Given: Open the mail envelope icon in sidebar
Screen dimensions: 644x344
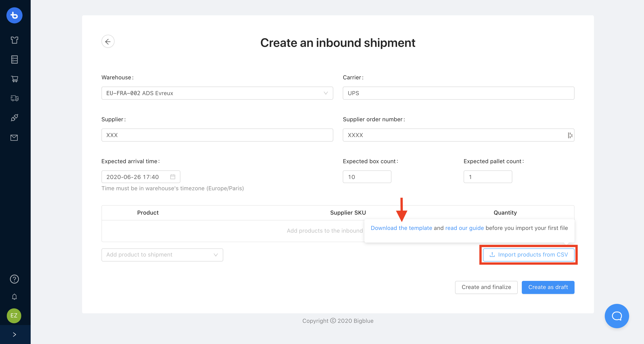Looking at the screenshot, I should click(x=14, y=138).
